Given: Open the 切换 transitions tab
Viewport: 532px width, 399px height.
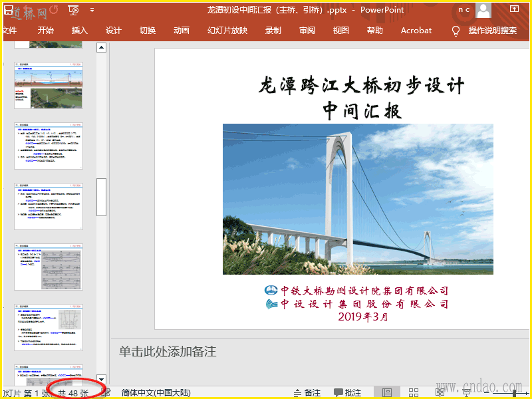Looking at the screenshot, I should coord(148,30).
